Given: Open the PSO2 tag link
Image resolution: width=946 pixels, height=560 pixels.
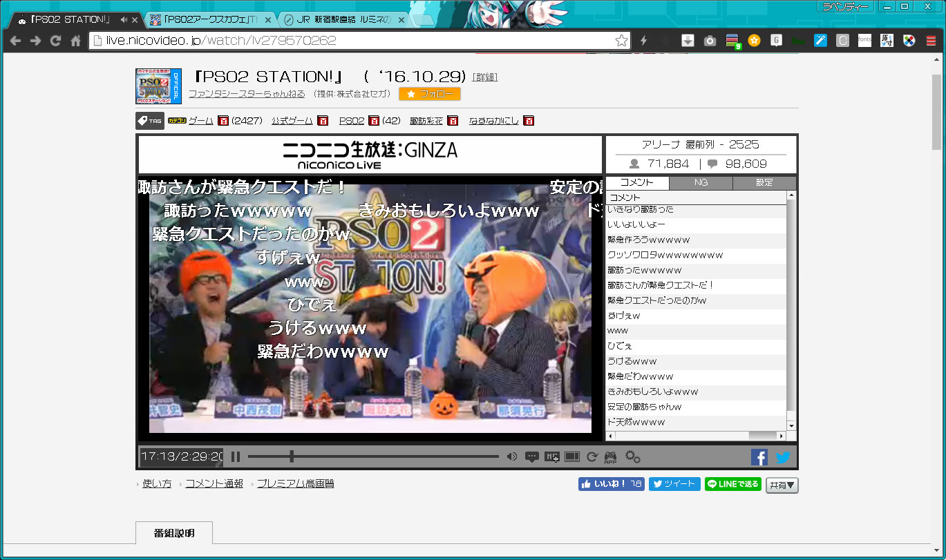Looking at the screenshot, I should 351,121.
